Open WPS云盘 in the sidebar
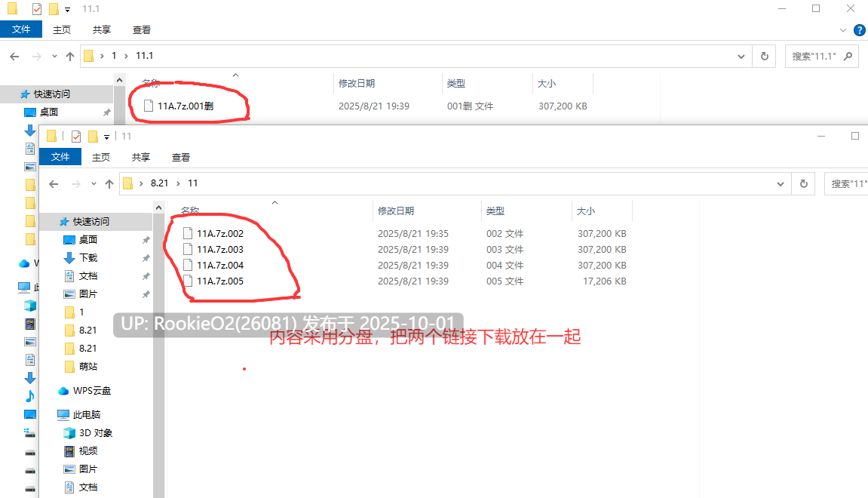868x498 pixels. click(91, 391)
